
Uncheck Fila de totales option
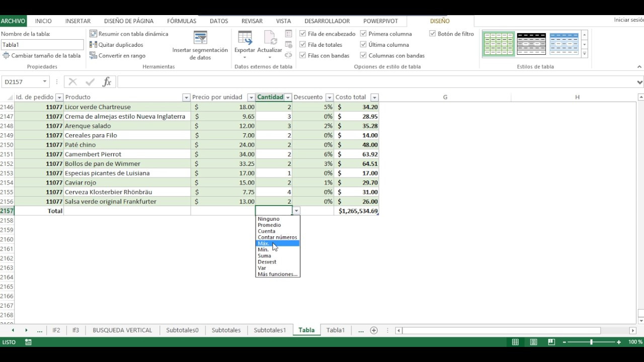pyautogui.click(x=302, y=44)
